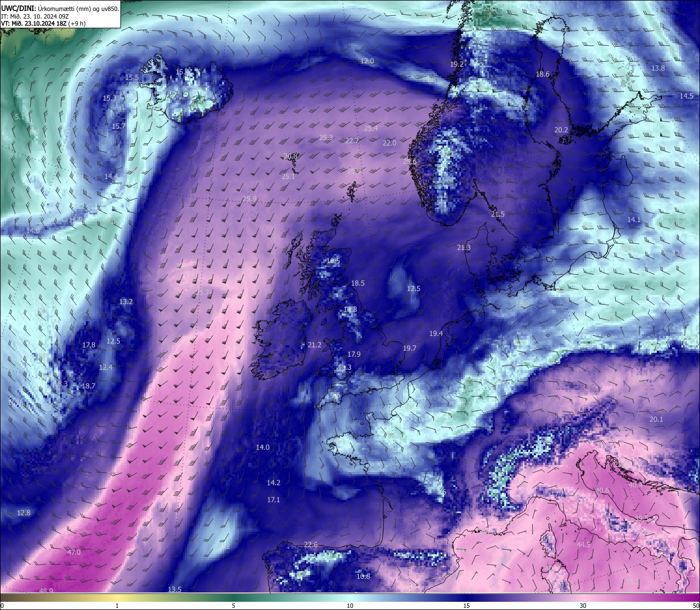Click the colorbar tick label 30
700x610 pixels.
[583, 606]
